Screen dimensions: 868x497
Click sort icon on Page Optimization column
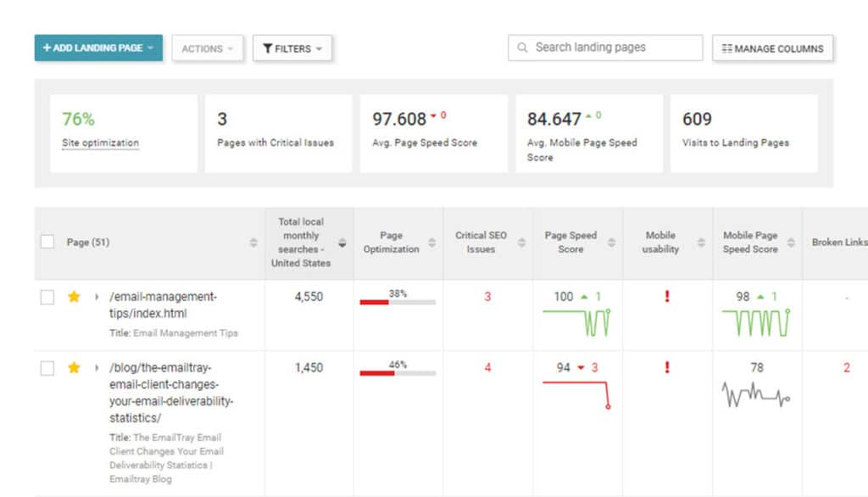[432, 243]
